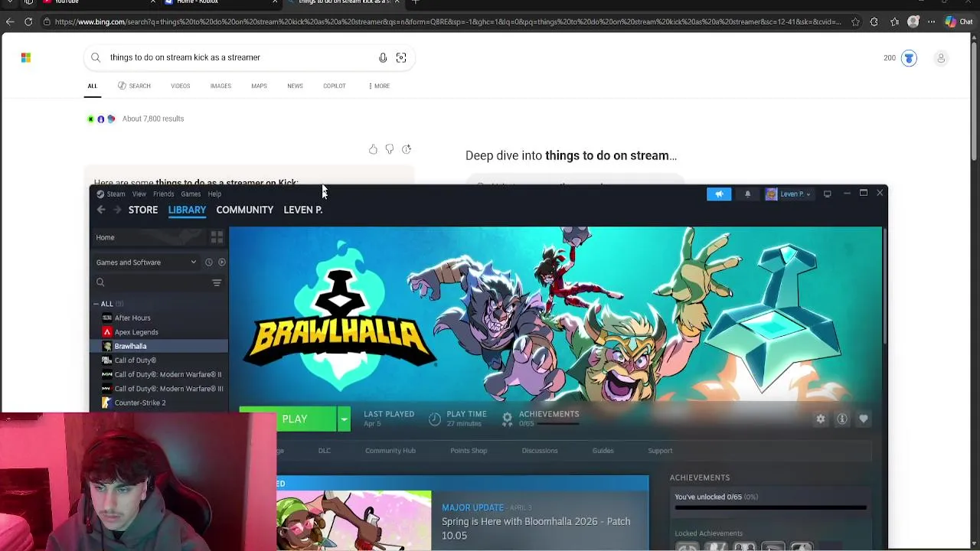The width and height of the screenshot is (980, 551).
Task: Open Bloomhalla patch news thumbnail
Action: pyautogui.click(x=354, y=520)
